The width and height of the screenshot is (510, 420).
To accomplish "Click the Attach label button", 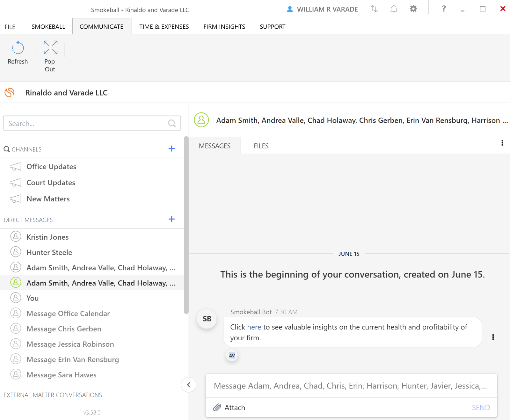I will pos(235,408).
